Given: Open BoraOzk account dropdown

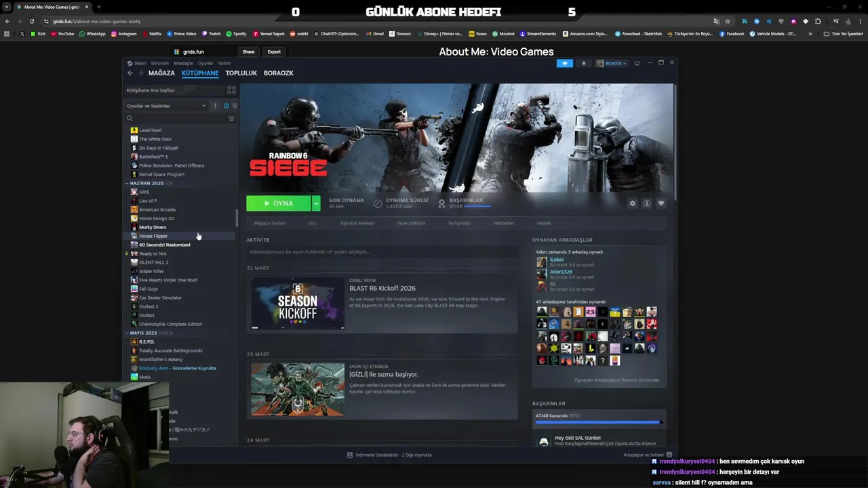Looking at the screenshot, I should [611, 63].
